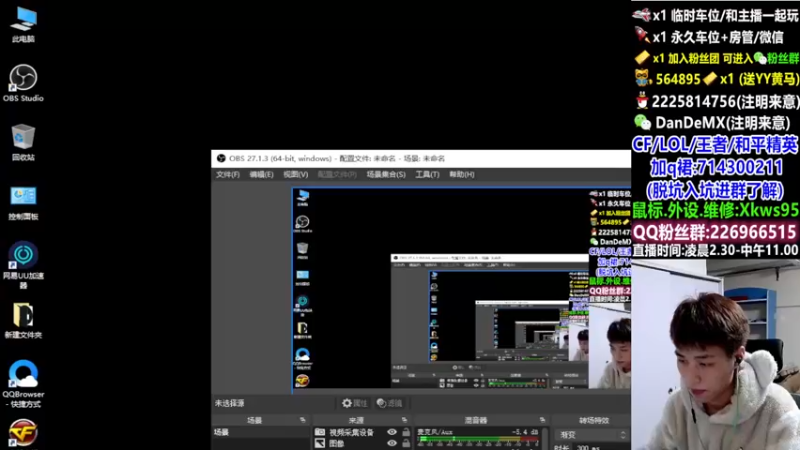This screenshot has height=450, width=800.
Task: Open the 工具(T) menu
Action: click(x=427, y=174)
